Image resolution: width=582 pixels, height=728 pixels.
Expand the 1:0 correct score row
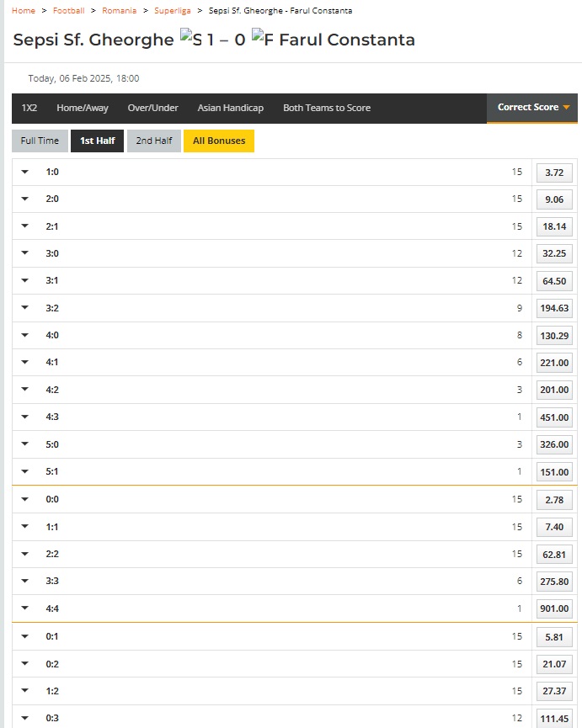tap(25, 173)
